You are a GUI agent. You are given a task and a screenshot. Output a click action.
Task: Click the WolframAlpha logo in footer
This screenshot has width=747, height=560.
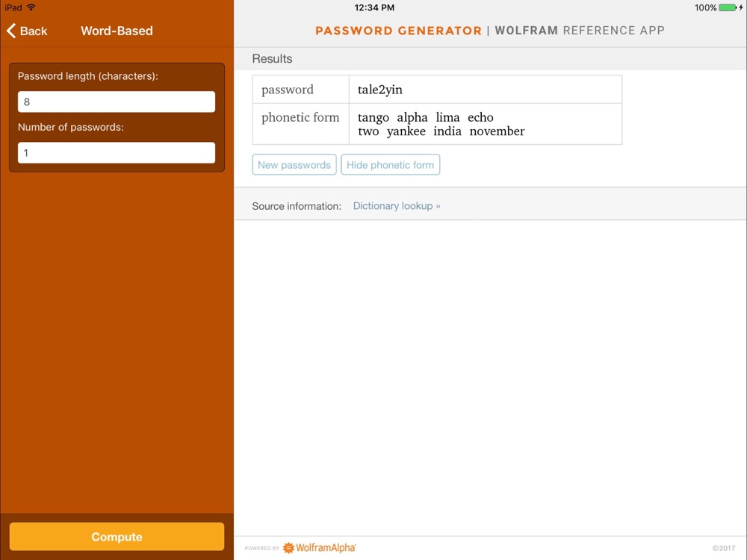(319, 547)
